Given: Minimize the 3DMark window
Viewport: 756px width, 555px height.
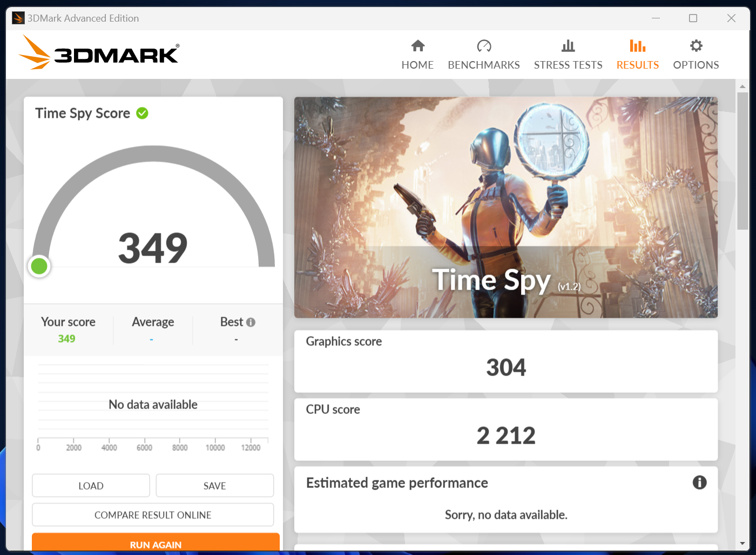Looking at the screenshot, I should click(x=656, y=18).
